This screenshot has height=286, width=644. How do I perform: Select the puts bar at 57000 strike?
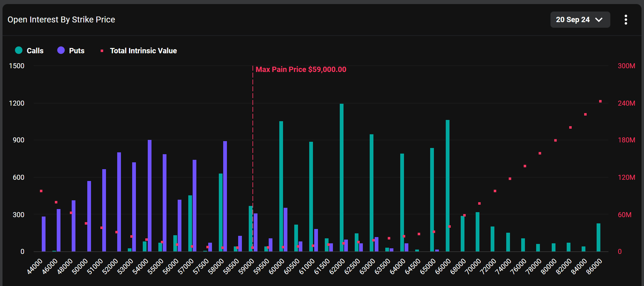pyautogui.click(x=195, y=206)
